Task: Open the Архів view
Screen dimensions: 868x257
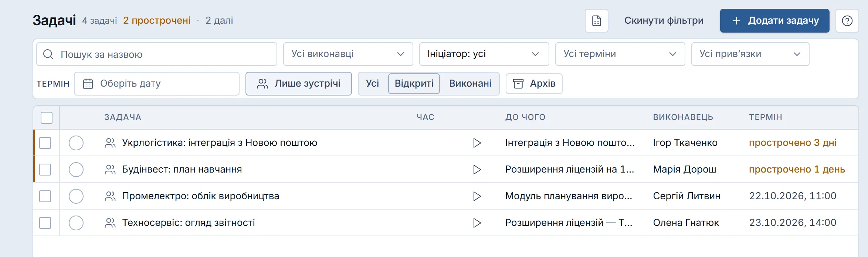Action: (534, 84)
